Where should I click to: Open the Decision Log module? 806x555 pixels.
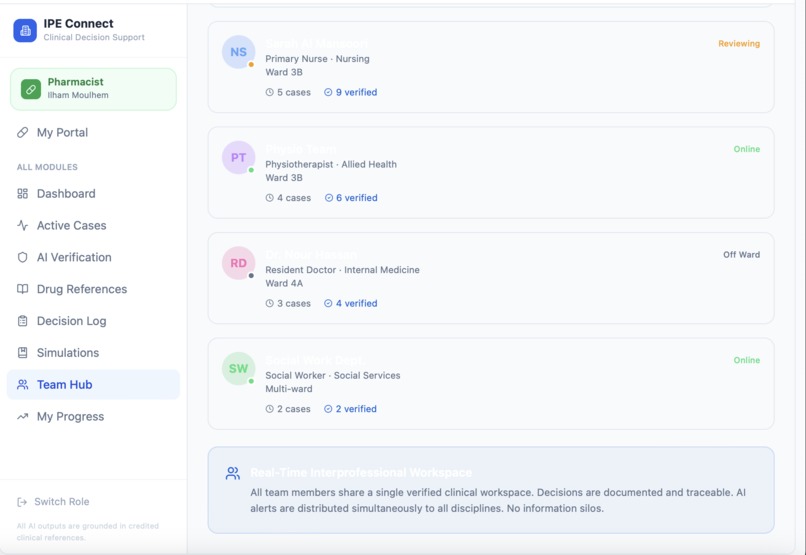[94, 321]
